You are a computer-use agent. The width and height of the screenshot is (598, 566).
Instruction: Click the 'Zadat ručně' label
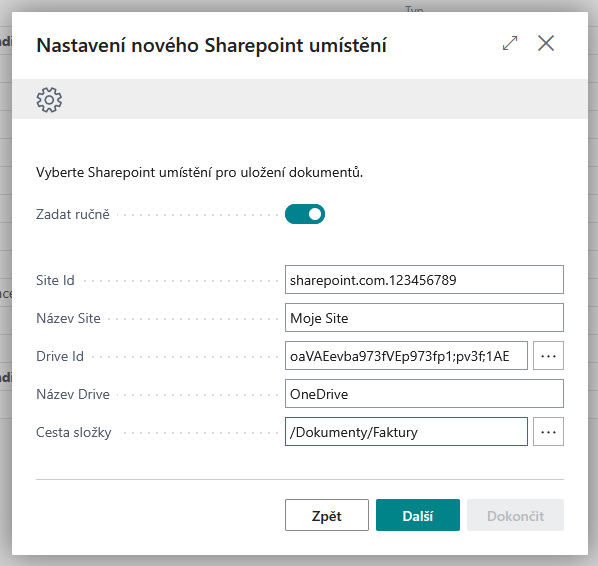73,214
